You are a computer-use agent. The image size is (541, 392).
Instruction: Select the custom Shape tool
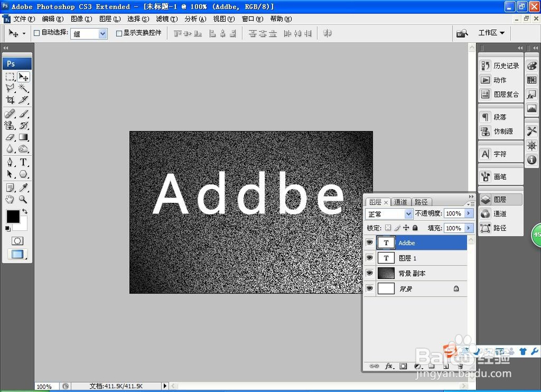coord(23,174)
